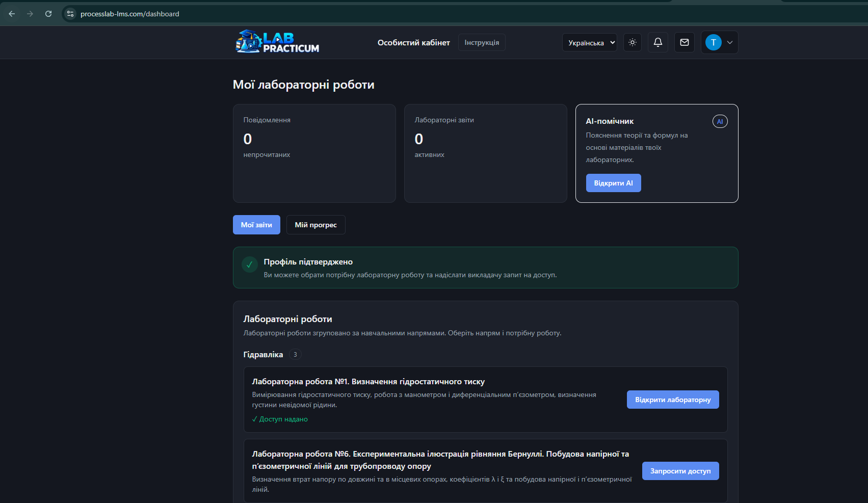Click the Гідравліка section heading

click(x=263, y=355)
